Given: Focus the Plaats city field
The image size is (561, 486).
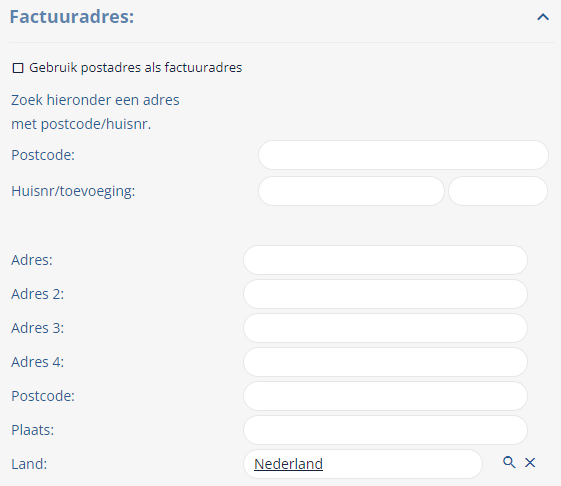Looking at the screenshot, I should point(385,430).
